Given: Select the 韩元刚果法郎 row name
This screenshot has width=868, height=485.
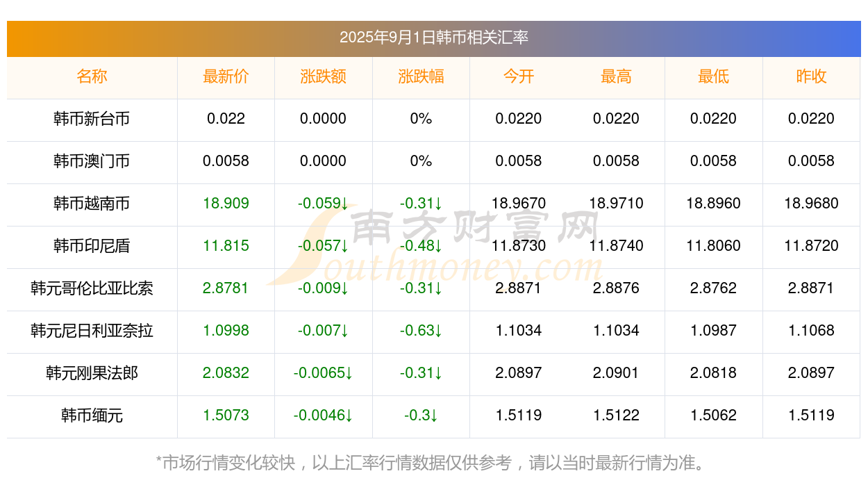Looking at the screenshot, I should 92,373.
